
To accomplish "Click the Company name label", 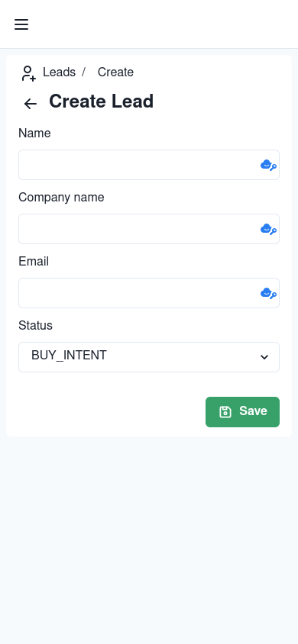I will (61, 197).
